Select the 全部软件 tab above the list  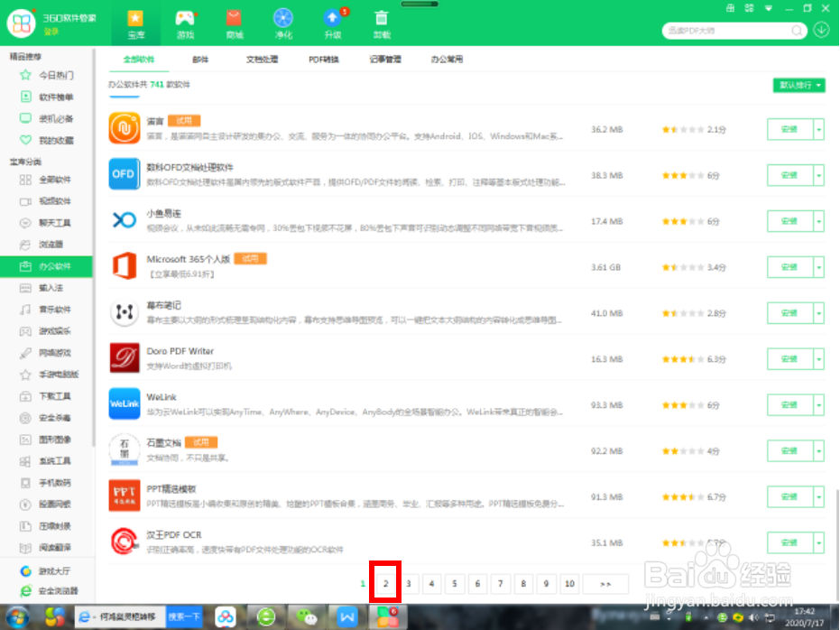(139, 60)
